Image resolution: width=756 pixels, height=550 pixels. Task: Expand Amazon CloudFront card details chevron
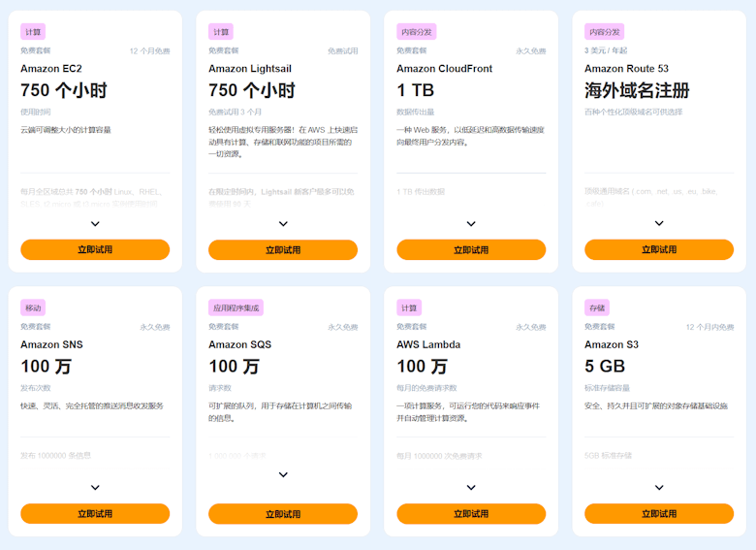point(471,224)
